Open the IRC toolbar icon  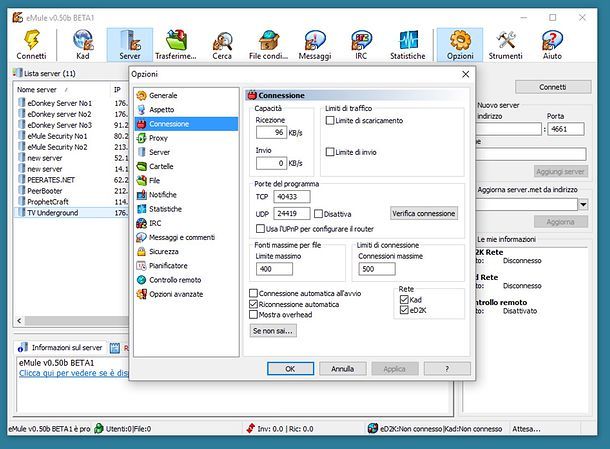tap(361, 45)
